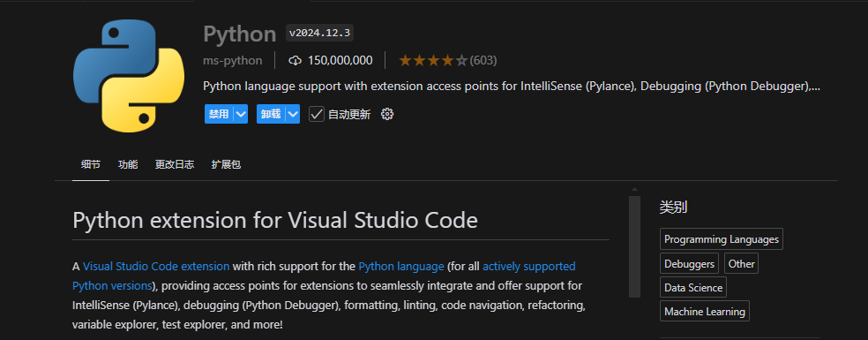868x340 pixels.
Task: Click the (603) ratings count
Action: [x=483, y=60]
